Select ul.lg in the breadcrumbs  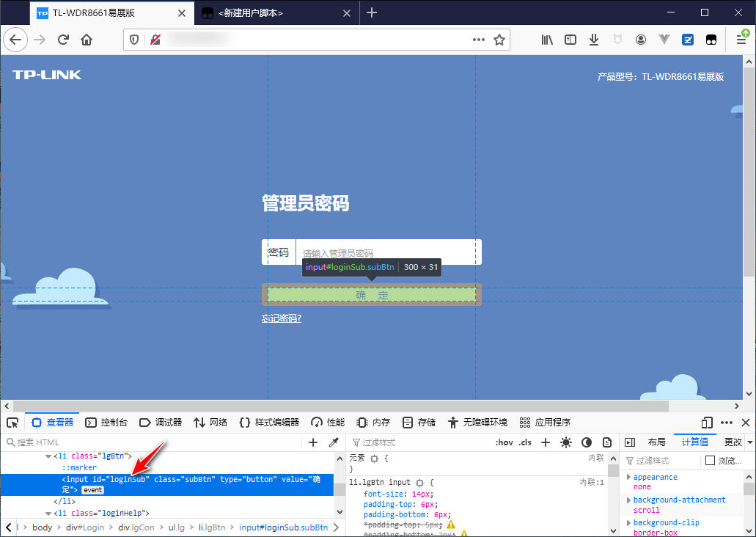pyautogui.click(x=177, y=527)
